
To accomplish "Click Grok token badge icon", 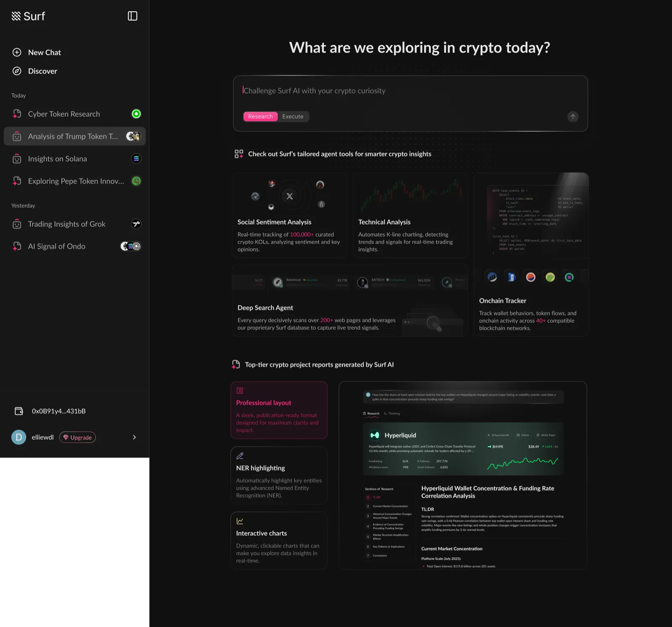I will (x=136, y=224).
